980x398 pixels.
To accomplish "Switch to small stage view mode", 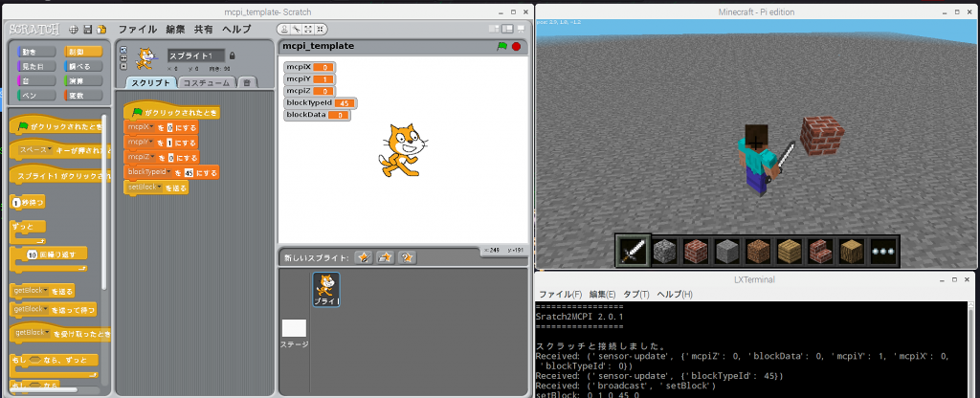I will pyautogui.click(x=495, y=29).
